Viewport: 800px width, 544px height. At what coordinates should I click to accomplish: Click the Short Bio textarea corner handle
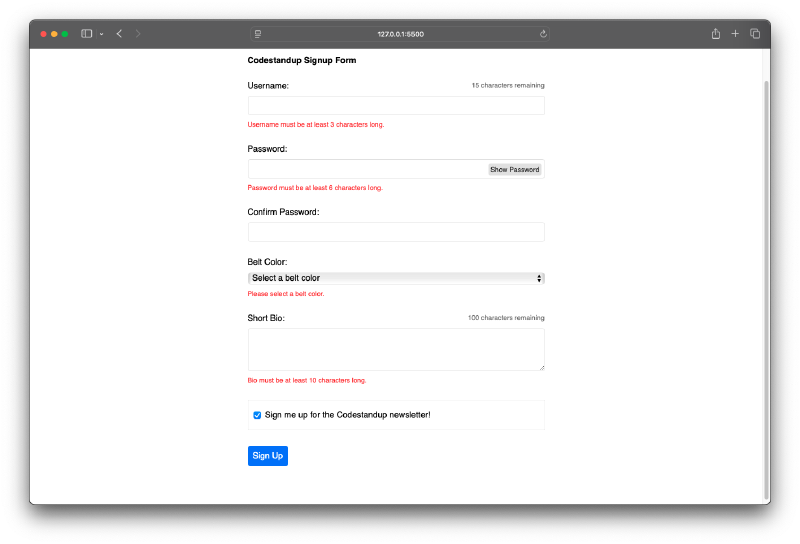click(541, 367)
